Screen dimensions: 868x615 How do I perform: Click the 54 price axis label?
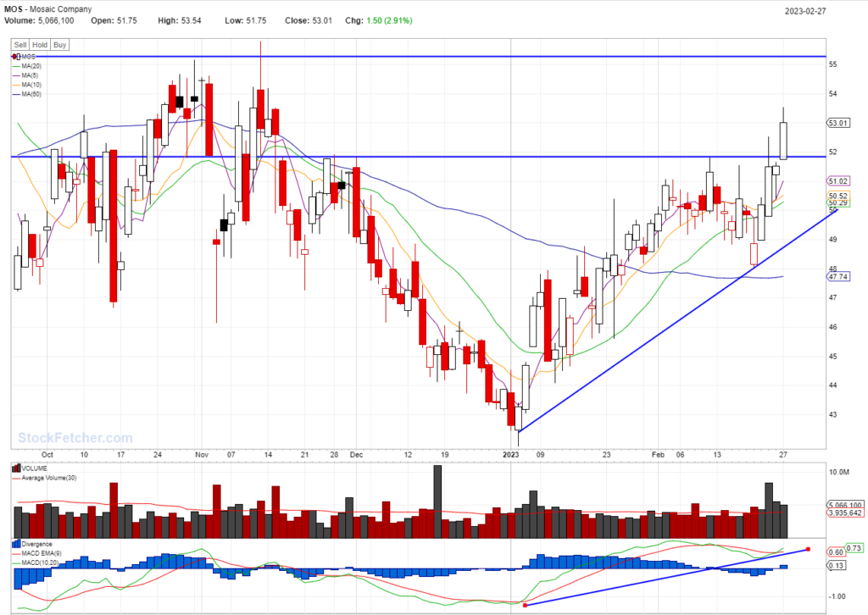[832, 94]
